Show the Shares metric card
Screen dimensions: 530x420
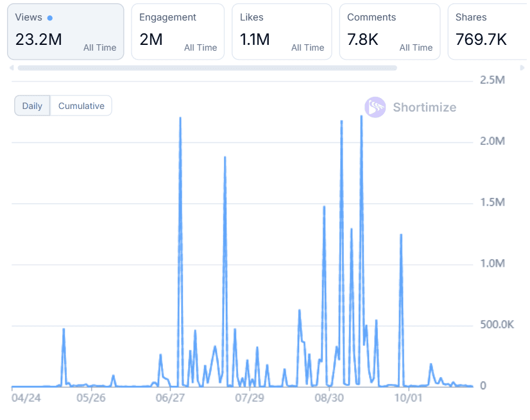coord(488,31)
